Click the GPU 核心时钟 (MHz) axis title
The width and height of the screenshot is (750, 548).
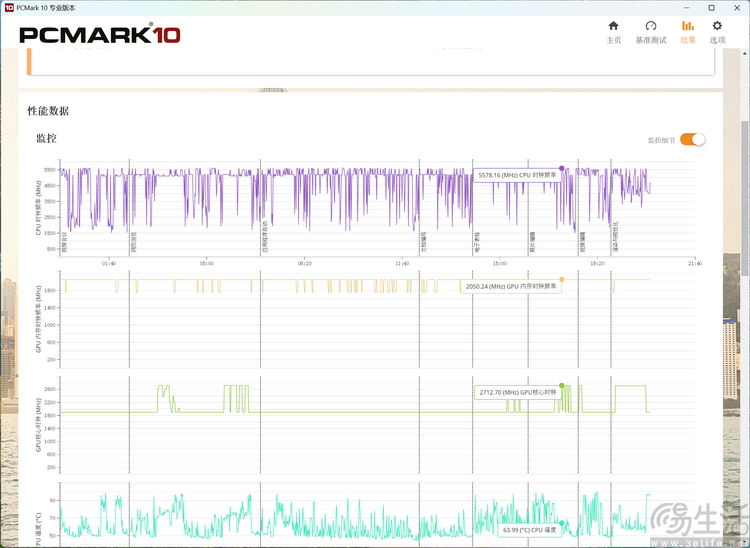pyautogui.click(x=38, y=425)
